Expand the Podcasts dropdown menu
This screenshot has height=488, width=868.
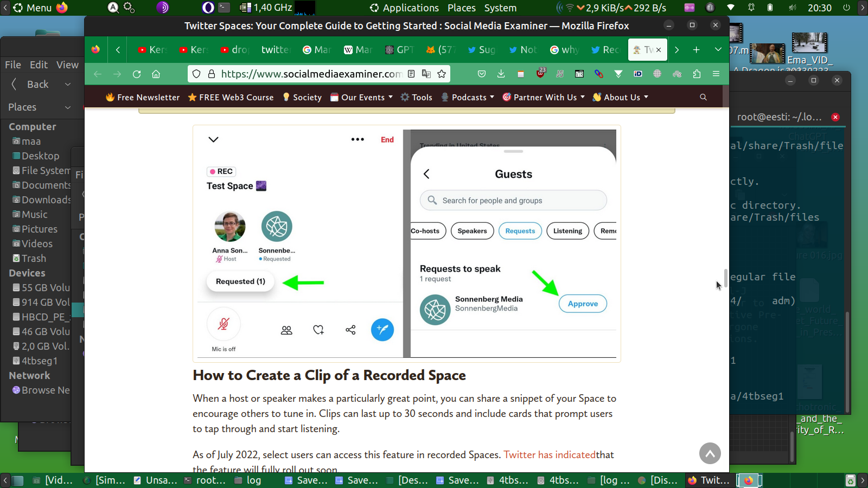coord(468,98)
